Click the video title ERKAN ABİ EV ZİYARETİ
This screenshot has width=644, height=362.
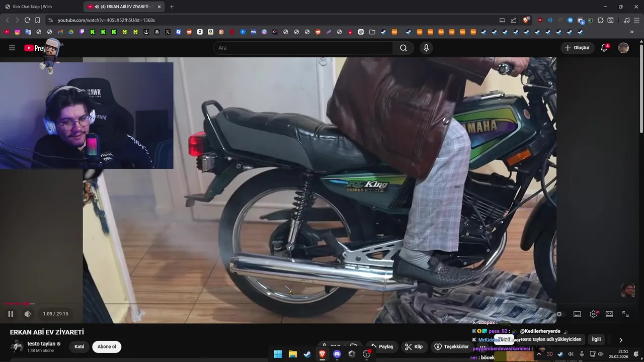coord(47,332)
